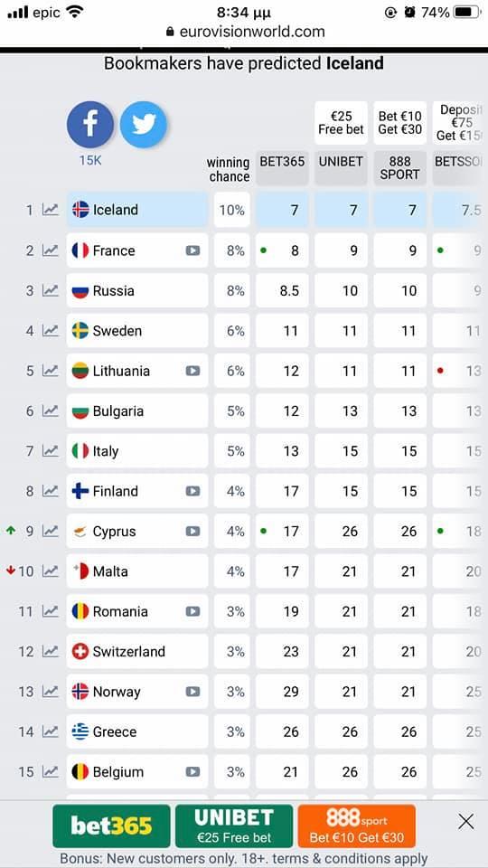Watch Lithuania's song video
The height and width of the screenshot is (868, 488).
point(192,371)
